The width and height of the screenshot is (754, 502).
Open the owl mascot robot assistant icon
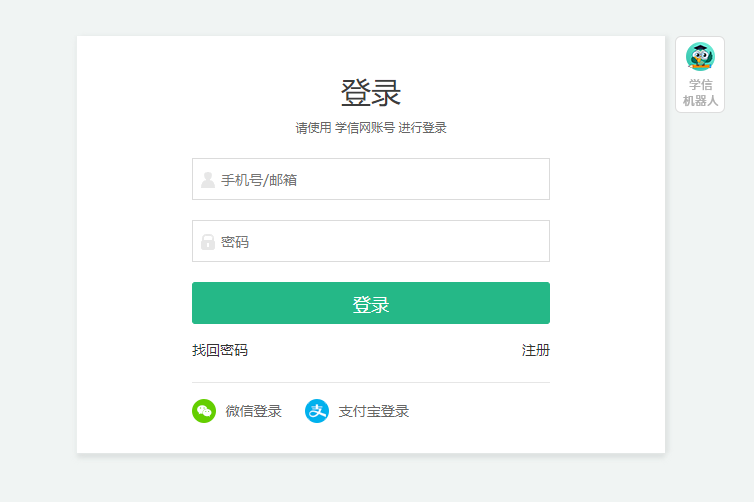pyautogui.click(x=700, y=56)
